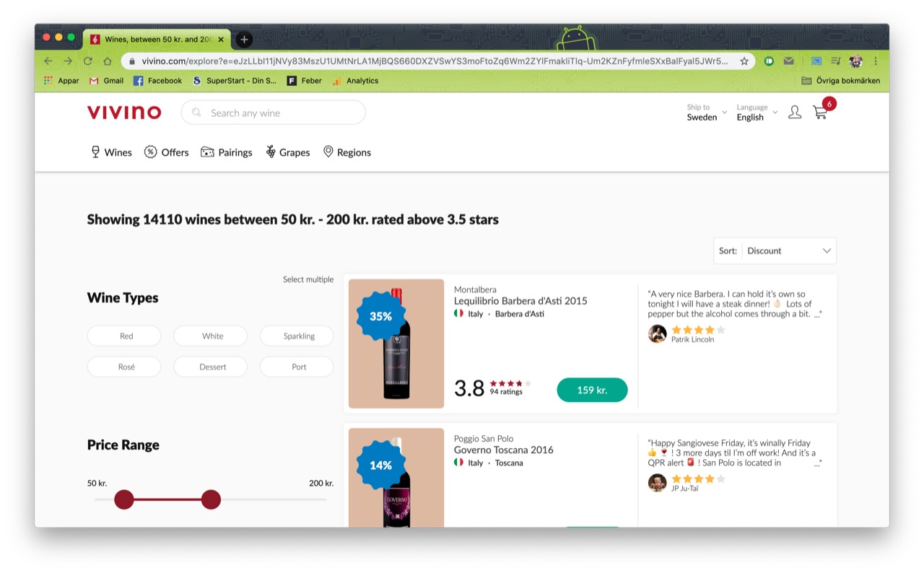Open the Gmail bookmark
This screenshot has width=924, height=573.
[x=106, y=81]
